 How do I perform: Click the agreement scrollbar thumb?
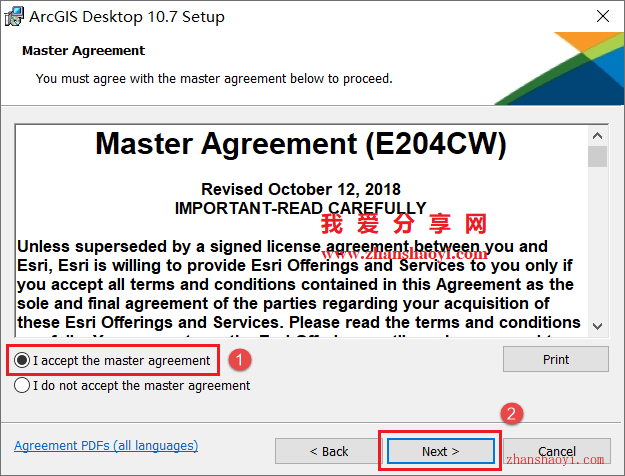point(597,156)
